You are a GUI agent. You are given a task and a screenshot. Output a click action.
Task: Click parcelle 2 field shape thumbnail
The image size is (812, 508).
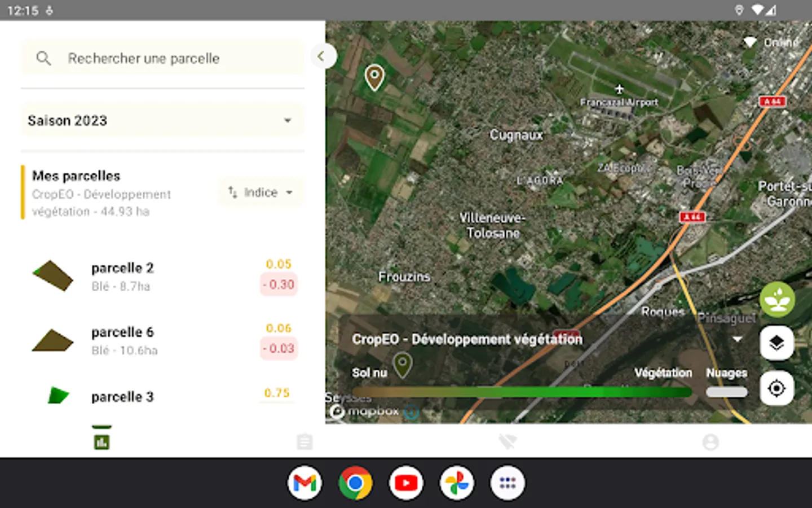53,276
